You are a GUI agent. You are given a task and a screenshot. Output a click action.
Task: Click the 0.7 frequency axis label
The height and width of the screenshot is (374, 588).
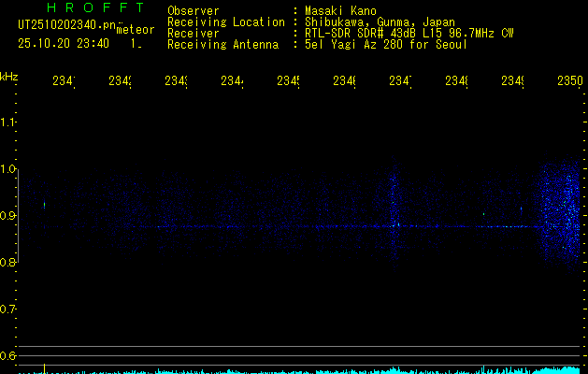coord(8,309)
